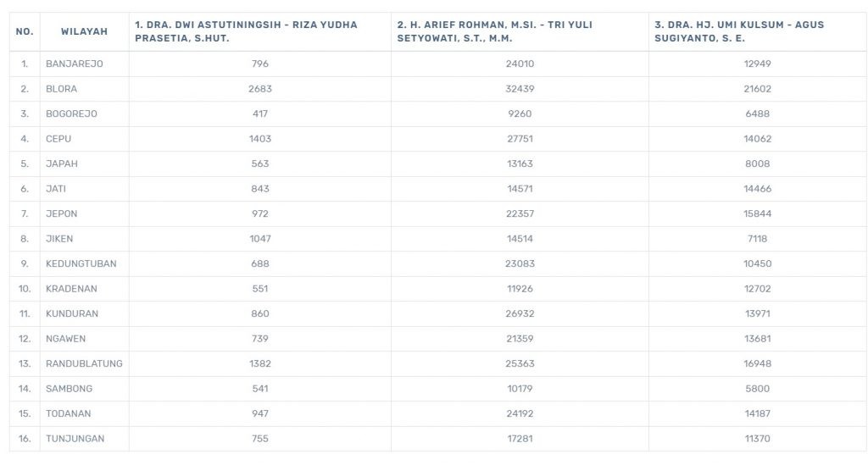This screenshot has height=465, width=868.
Task: Select the 16948 value for Randublatung
Action: (x=757, y=363)
